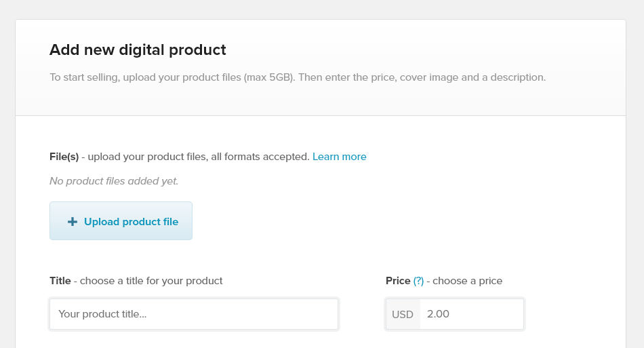Click into the price amount field
Image resolution: width=644 pixels, height=348 pixels.
point(471,314)
